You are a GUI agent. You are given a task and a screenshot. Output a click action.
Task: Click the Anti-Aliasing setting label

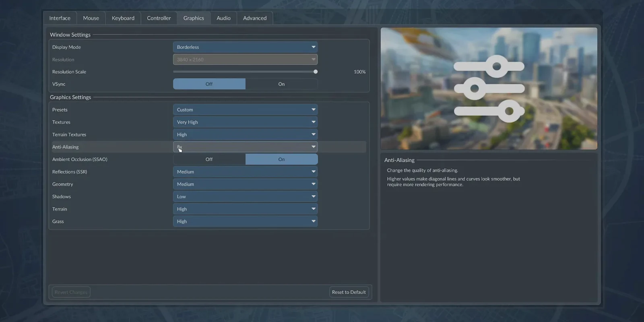click(66, 147)
